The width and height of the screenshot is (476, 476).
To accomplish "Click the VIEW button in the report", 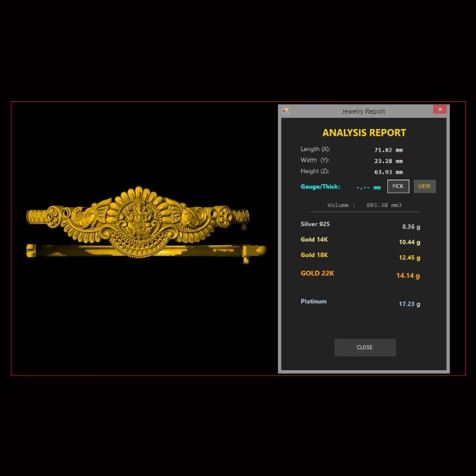I will (424, 186).
